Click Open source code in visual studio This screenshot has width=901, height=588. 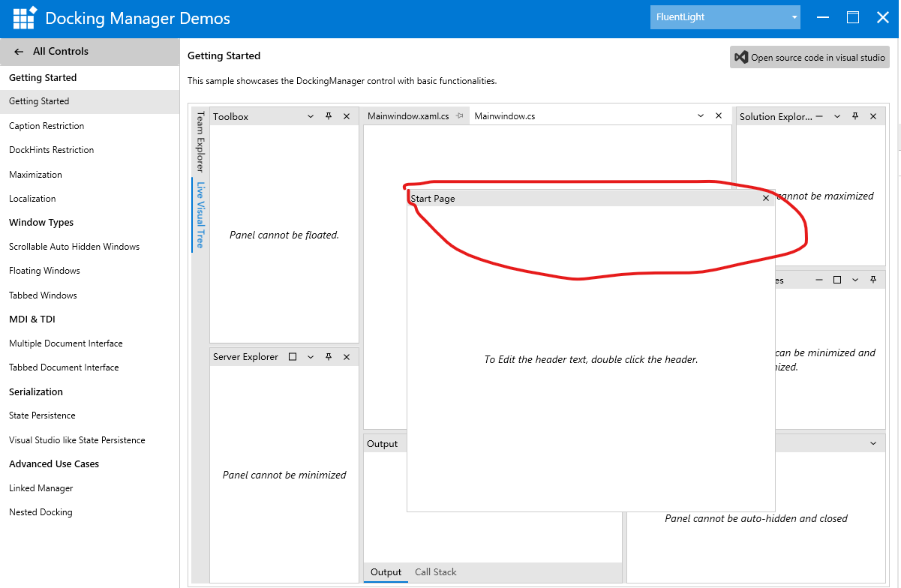[x=809, y=58]
